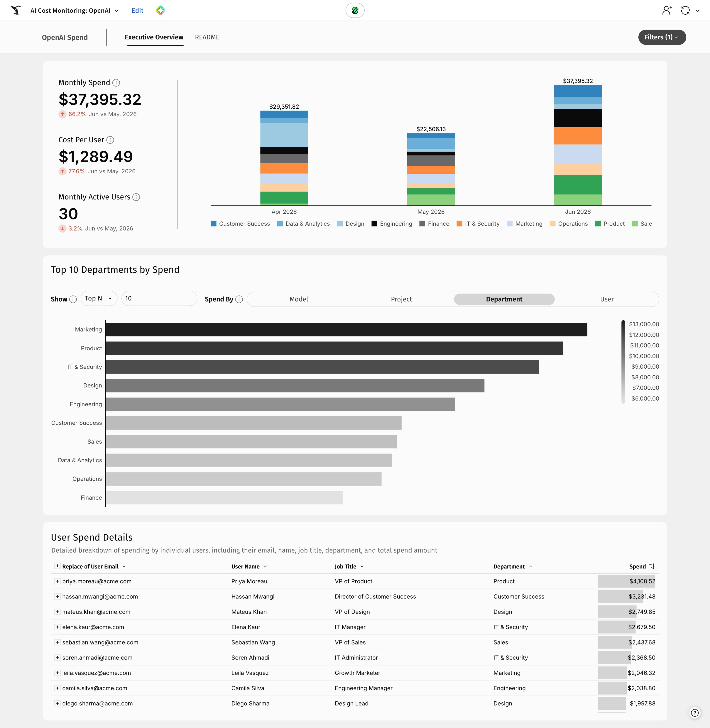Click the Marketing horizontal bar

click(x=346, y=329)
